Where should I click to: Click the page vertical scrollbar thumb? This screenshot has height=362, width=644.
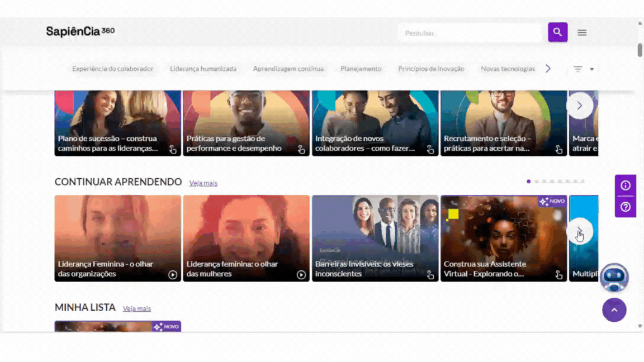[x=640, y=50]
